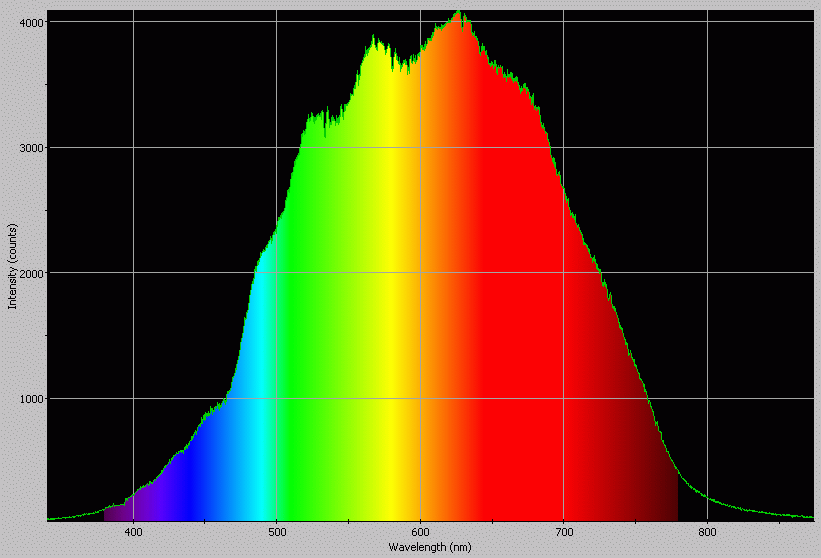Viewport: 821px width, 558px height.
Task: Select the Wavelength (nm) axis title
Action: pos(430,547)
